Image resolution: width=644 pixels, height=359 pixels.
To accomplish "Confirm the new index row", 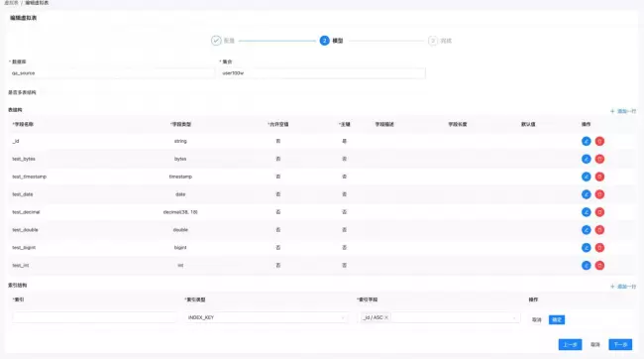I will pyautogui.click(x=557, y=319).
